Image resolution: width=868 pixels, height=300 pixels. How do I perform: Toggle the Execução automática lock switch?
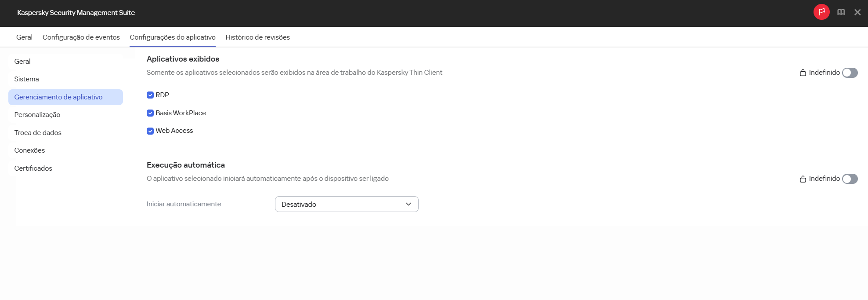coord(850,179)
